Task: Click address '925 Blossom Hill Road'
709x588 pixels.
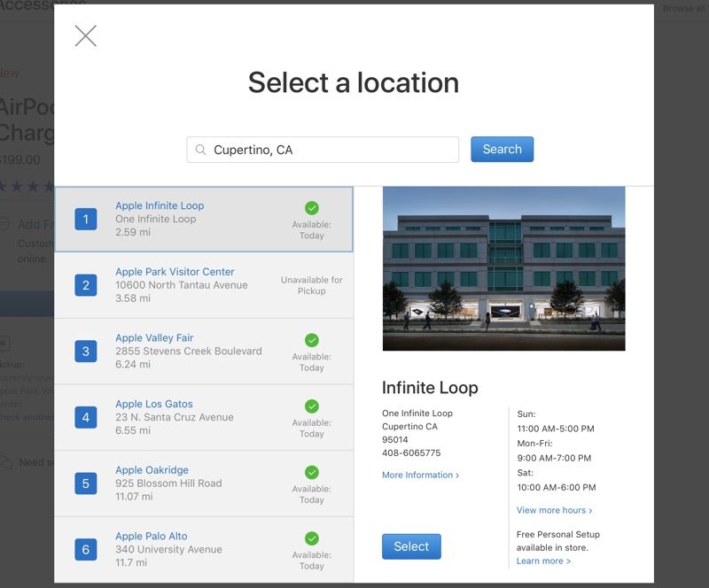Action: click(168, 484)
